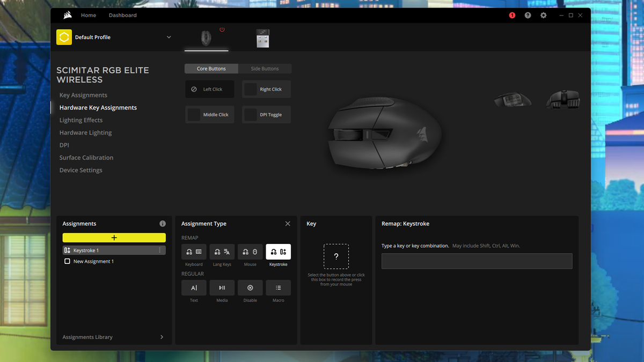Open Hardware Key Assignments section

tap(98, 107)
